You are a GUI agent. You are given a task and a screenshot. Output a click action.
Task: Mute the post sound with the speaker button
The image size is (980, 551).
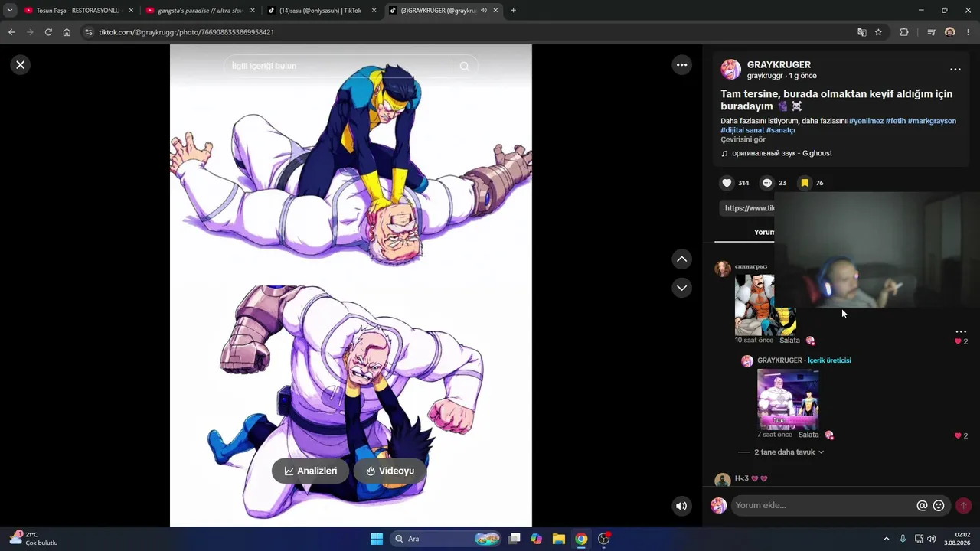point(682,506)
